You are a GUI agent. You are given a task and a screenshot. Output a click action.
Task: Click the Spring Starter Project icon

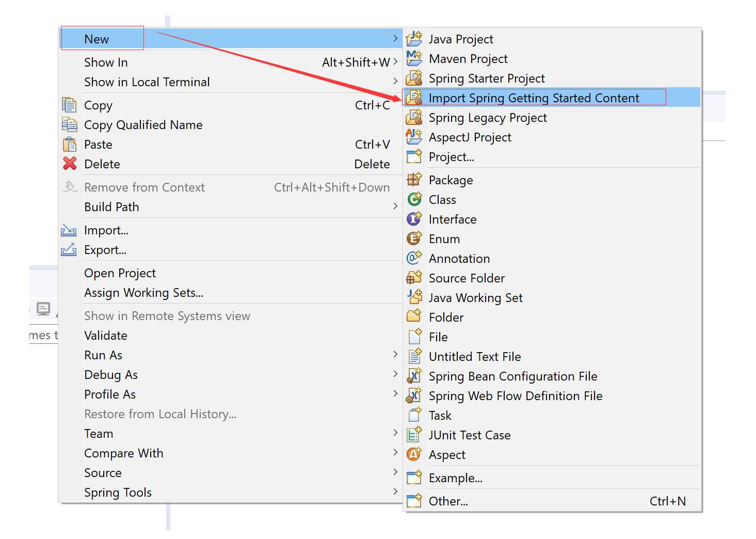(414, 78)
